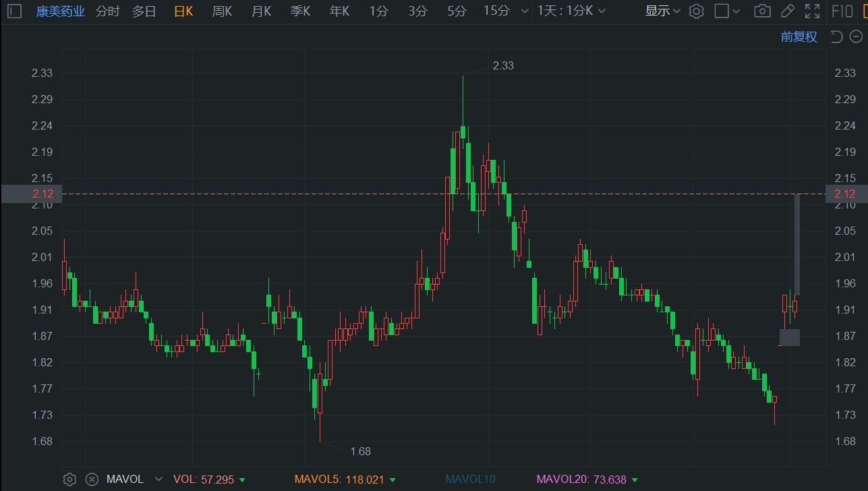This screenshot has height=491, width=868.
Task: Click the zoom-out minus circle icon
Action: click(x=856, y=36)
